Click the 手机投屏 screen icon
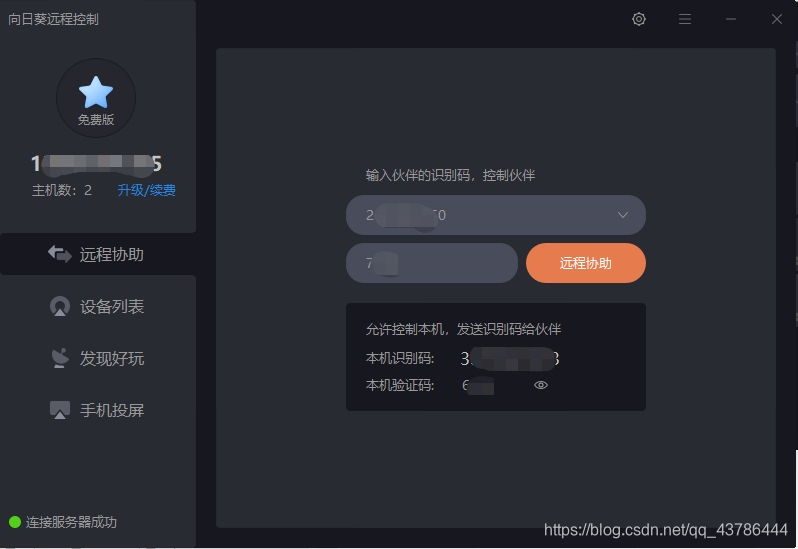This screenshot has width=798, height=549. (60, 410)
